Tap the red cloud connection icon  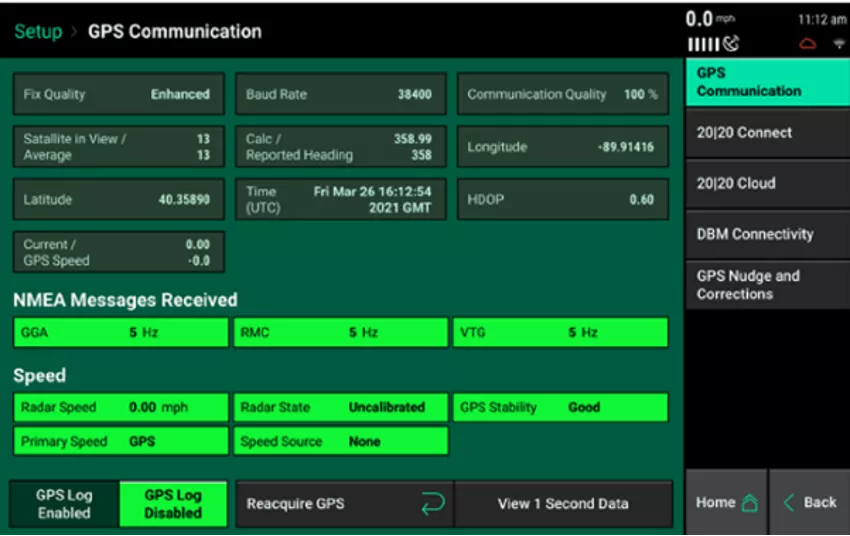pos(807,45)
